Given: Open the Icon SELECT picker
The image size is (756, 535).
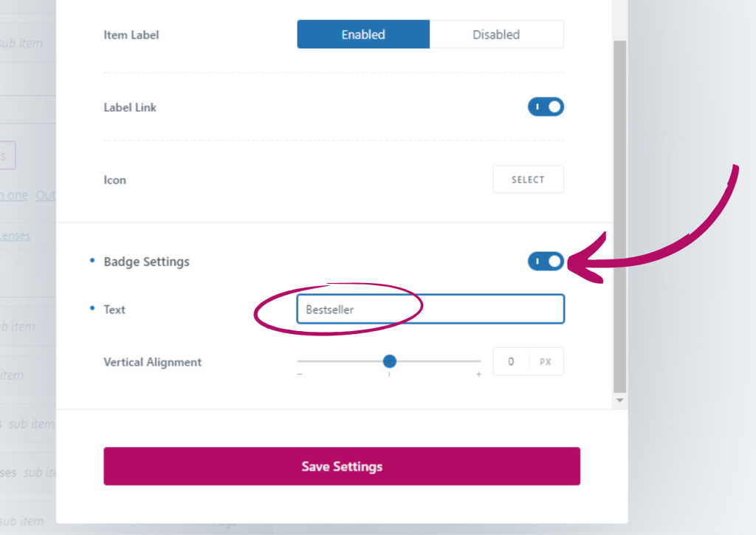Looking at the screenshot, I should pyautogui.click(x=528, y=180).
